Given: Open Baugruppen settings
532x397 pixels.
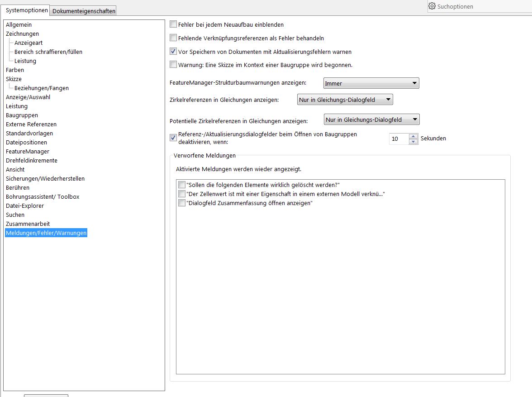Looking at the screenshot, I should click(x=22, y=115).
